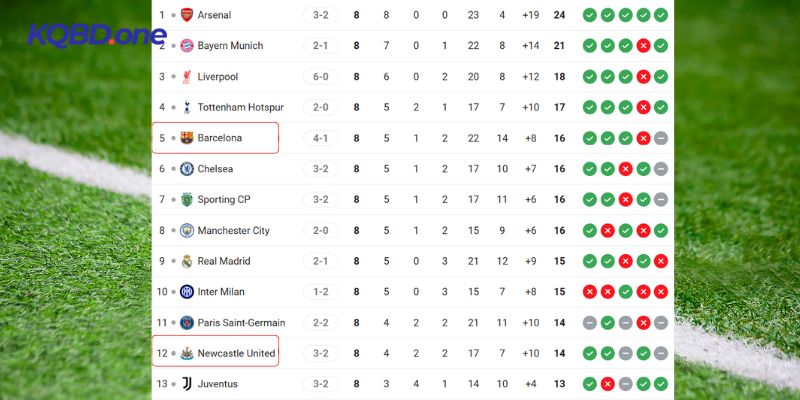
Task: Open the Newcastle United team link
Action: [236, 354]
